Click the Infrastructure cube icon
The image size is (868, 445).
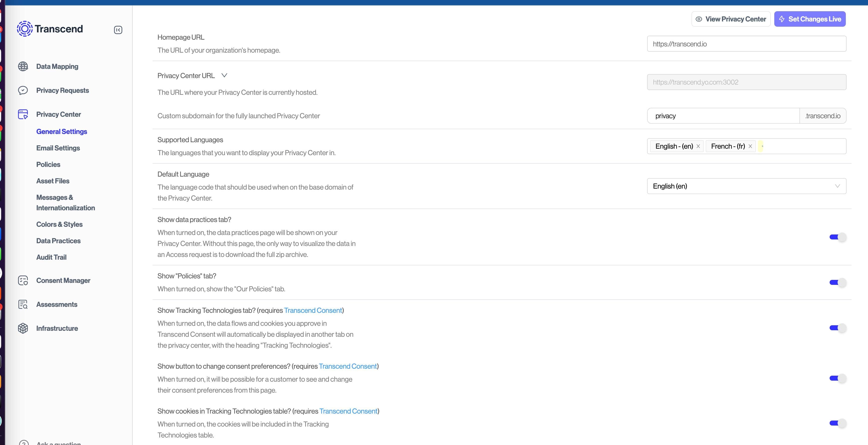click(x=23, y=328)
